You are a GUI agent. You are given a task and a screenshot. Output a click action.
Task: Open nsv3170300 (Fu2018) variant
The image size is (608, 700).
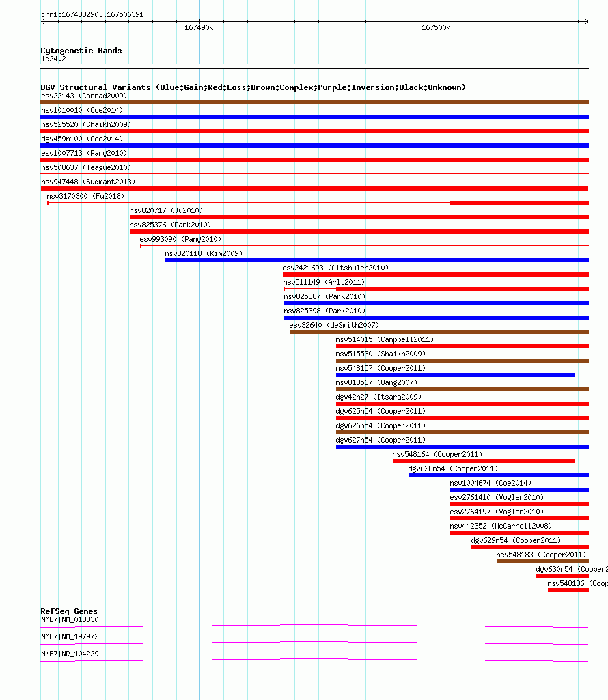pyautogui.click(x=85, y=196)
